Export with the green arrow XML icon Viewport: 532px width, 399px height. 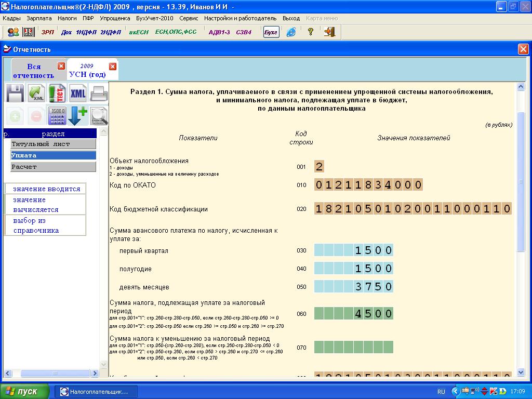tap(36, 93)
